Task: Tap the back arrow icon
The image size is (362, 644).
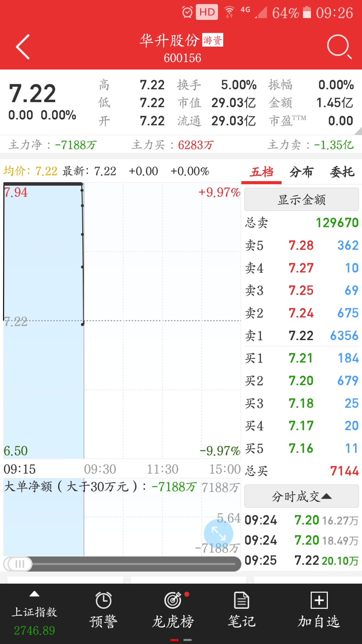Action: [23, 47]
